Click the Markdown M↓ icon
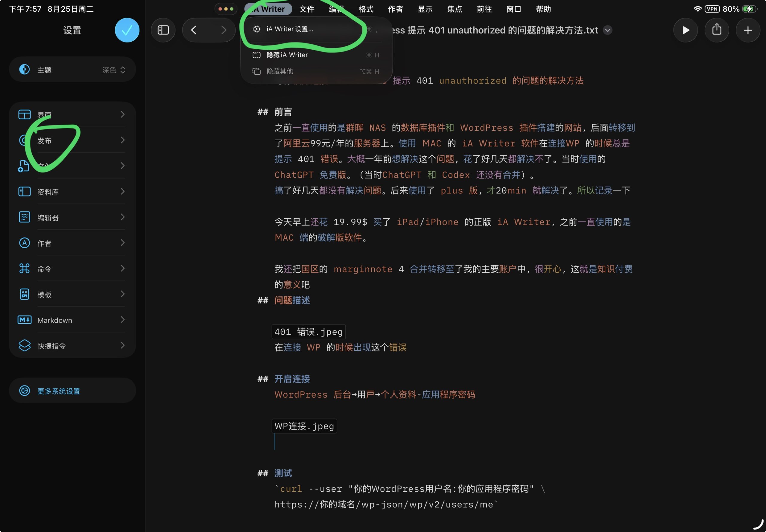The image size is (766, 532). pyautogui.click(x=24, y=320)
